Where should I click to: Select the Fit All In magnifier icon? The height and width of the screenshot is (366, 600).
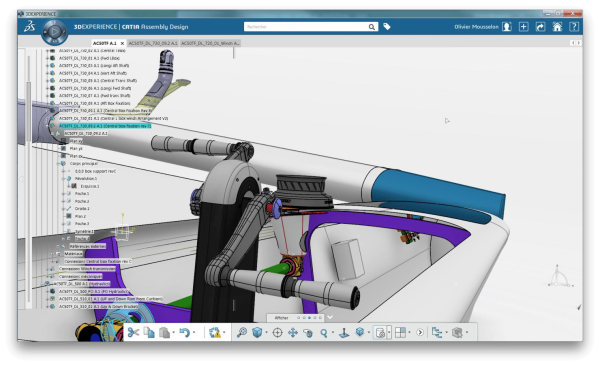(242, 332)
